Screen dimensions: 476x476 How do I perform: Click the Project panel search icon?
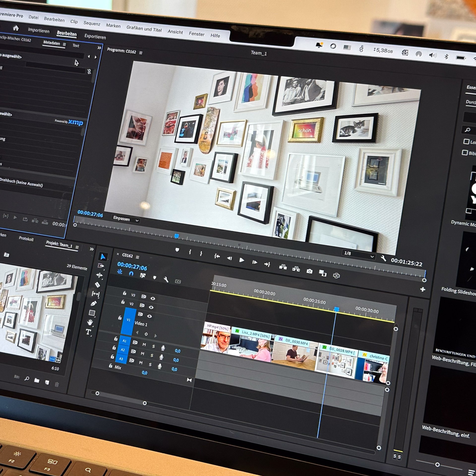[x=27, y=378]
